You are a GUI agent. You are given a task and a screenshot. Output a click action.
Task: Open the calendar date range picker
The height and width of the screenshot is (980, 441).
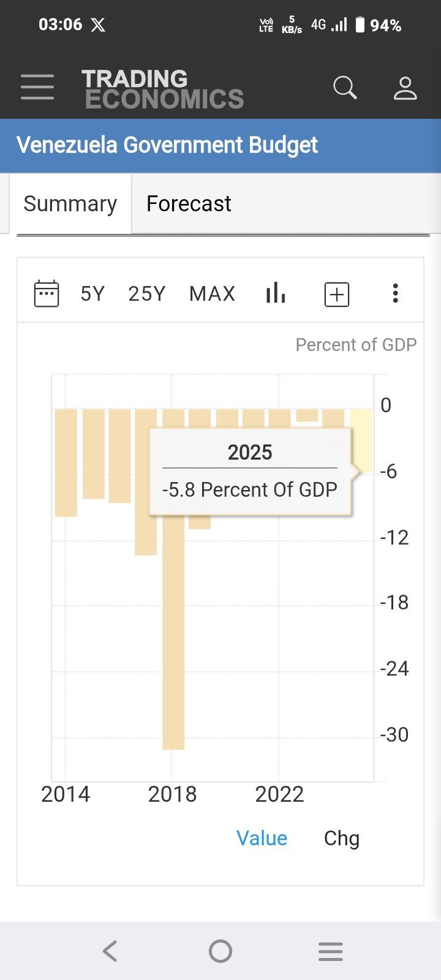(47, 293)
